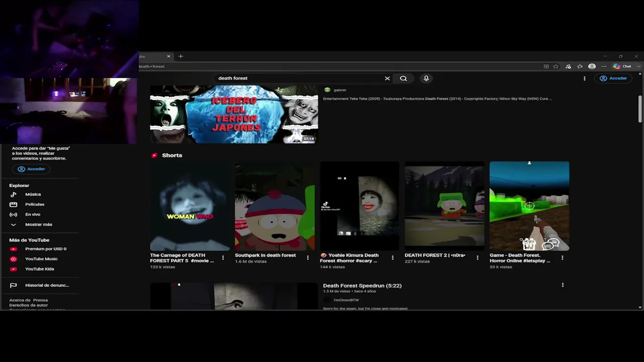Click the gabriel channel avatar
Viewport: 644px width, 362px height.
(x=327, y=90)
